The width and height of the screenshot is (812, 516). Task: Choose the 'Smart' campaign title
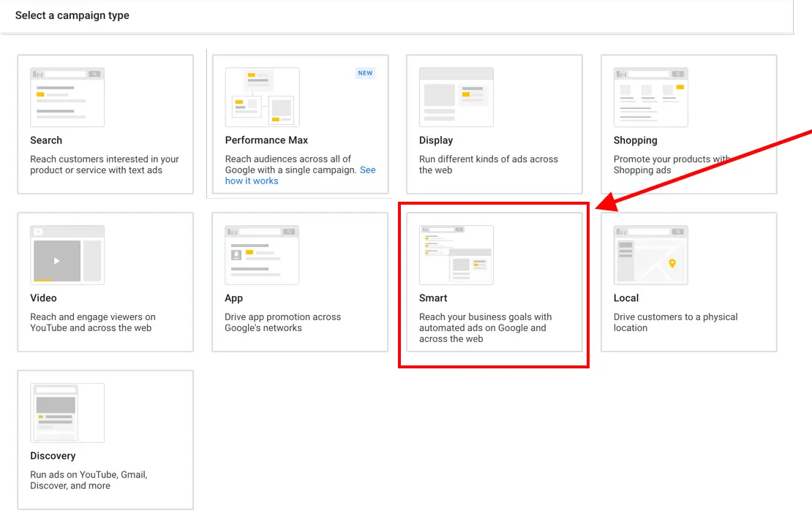[x=433, y=298]
